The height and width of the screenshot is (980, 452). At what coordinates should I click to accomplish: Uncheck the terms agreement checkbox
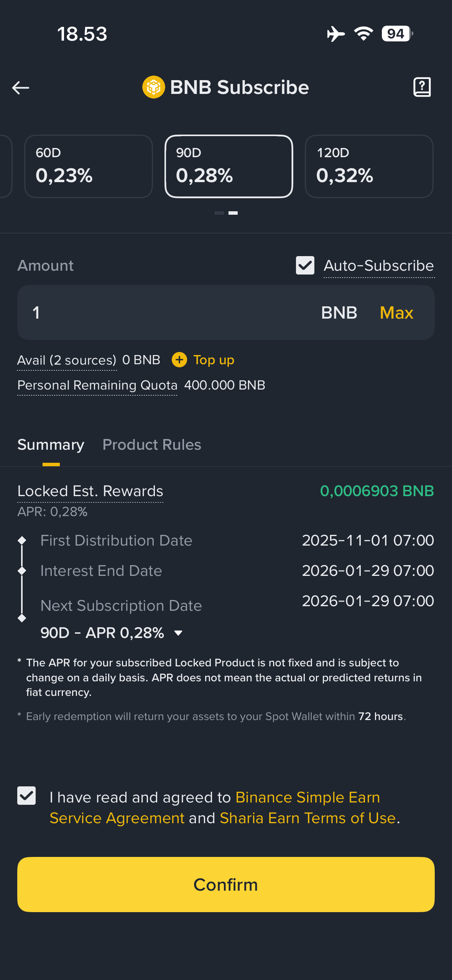tap(26, 796)
